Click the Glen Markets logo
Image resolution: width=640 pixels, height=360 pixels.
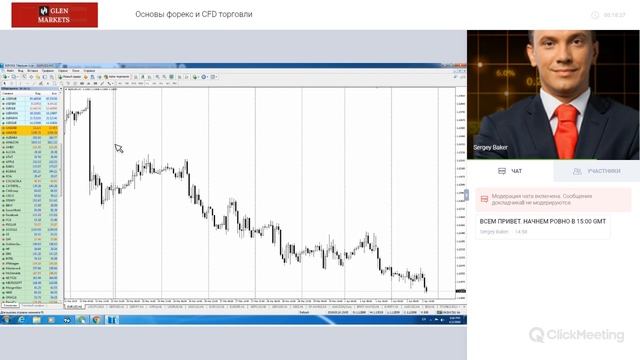pos(55,15)
